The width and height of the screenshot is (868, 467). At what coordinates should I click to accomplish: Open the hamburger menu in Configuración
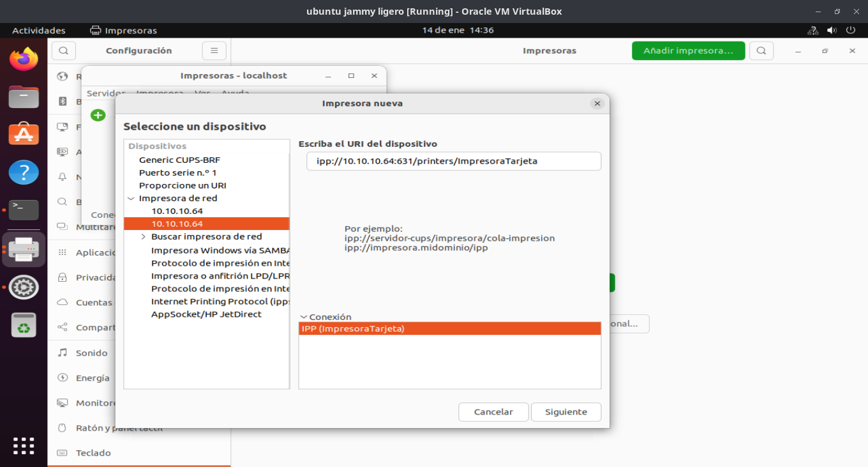point(214,50)
